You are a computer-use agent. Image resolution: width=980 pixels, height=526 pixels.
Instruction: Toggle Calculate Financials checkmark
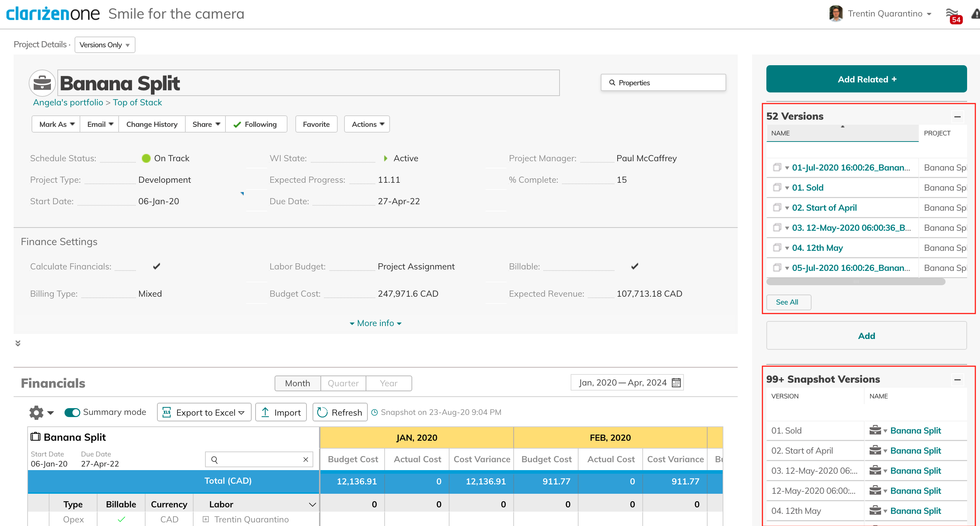click(x=156, y=266)
